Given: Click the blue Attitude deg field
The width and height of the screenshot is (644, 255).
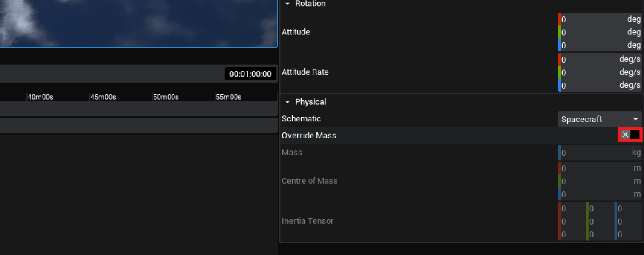Looking at the screenshot, I should coord(599,45).
